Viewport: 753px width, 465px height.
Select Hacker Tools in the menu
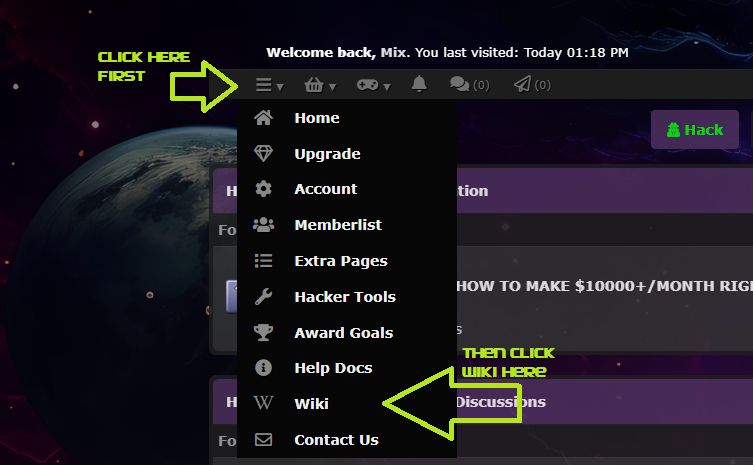345,297
